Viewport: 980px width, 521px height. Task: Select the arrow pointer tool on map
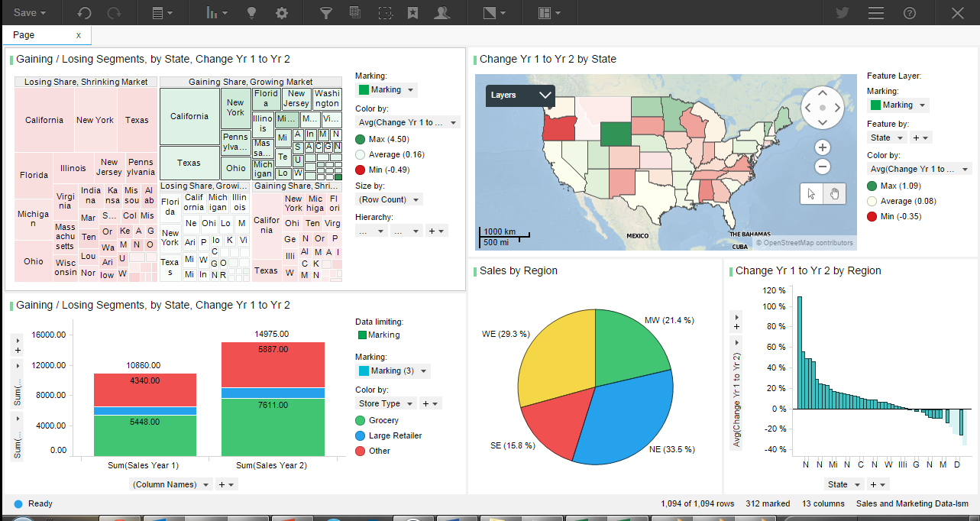point(811,194)
